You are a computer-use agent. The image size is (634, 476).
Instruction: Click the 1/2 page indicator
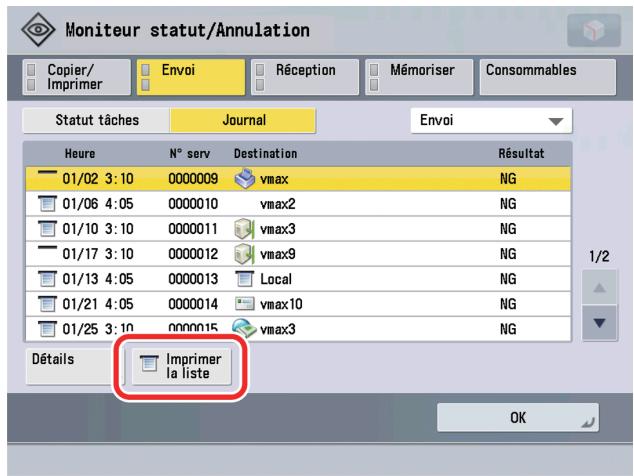coord(599,256)
